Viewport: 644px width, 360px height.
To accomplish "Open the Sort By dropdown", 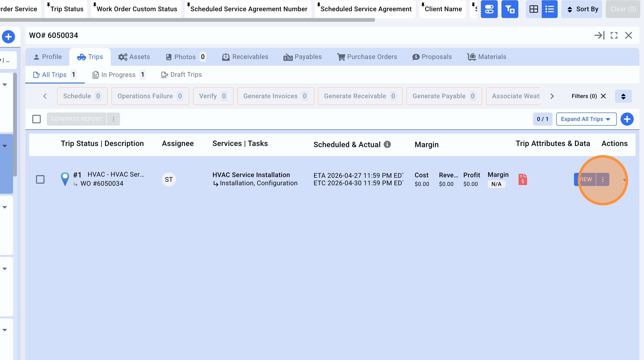I will tap(582, 9).
